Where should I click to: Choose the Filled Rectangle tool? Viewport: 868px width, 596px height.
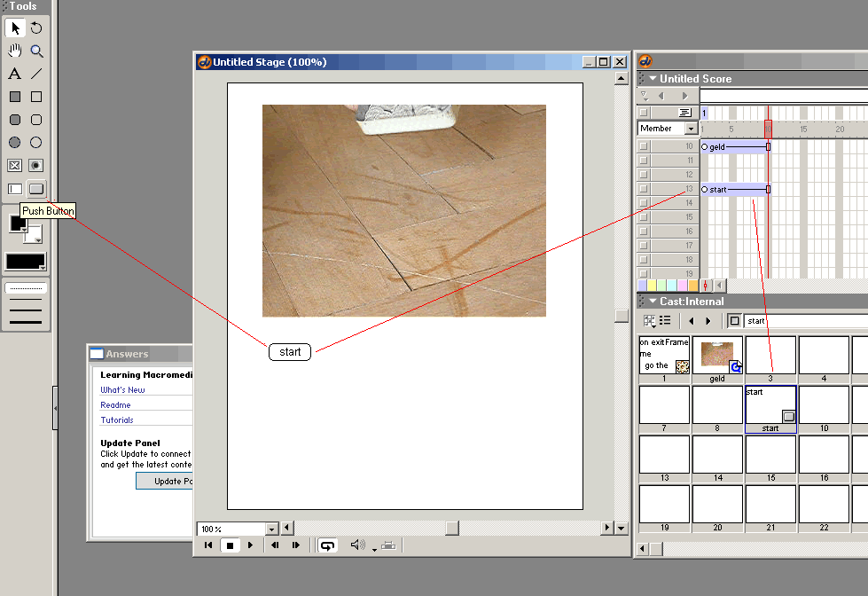pyautogui.click(x=15, y=97)
